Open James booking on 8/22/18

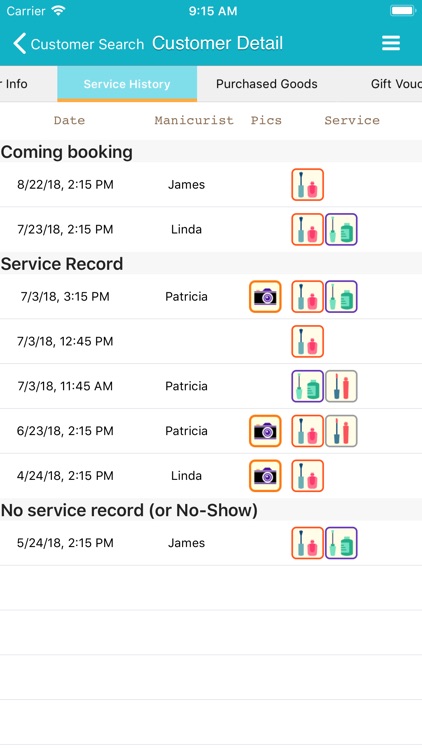pyautogui.click(x=211, y=185)
